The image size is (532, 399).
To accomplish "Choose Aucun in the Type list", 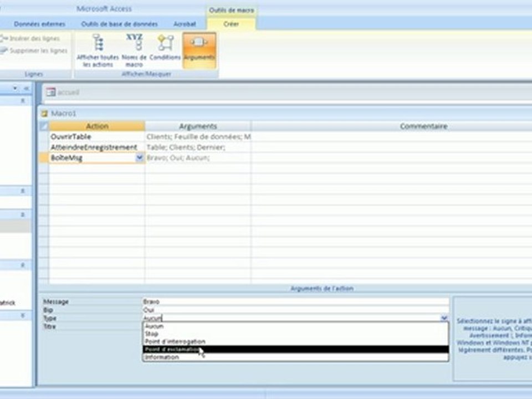I will pos(295,326).
